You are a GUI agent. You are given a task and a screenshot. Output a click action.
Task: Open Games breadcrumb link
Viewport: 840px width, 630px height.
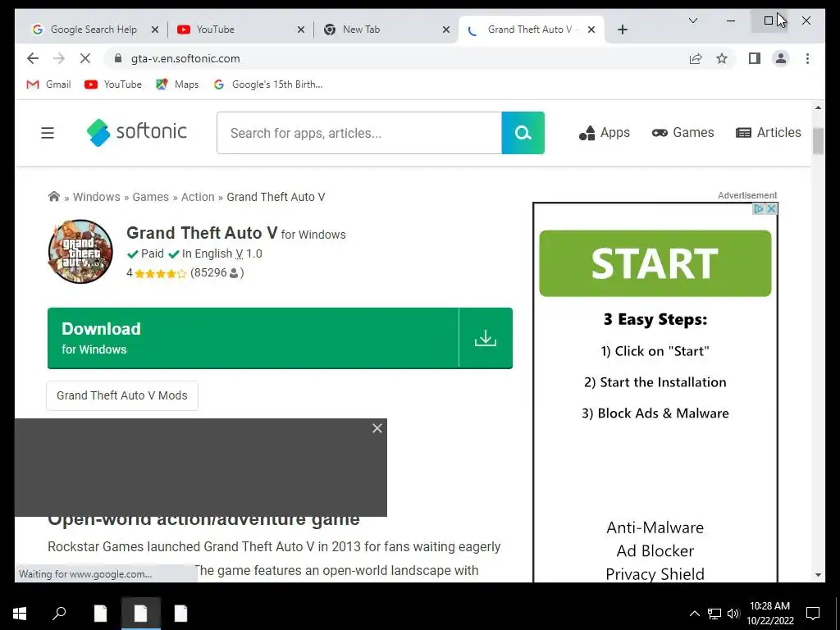click(x=151, y=197)
